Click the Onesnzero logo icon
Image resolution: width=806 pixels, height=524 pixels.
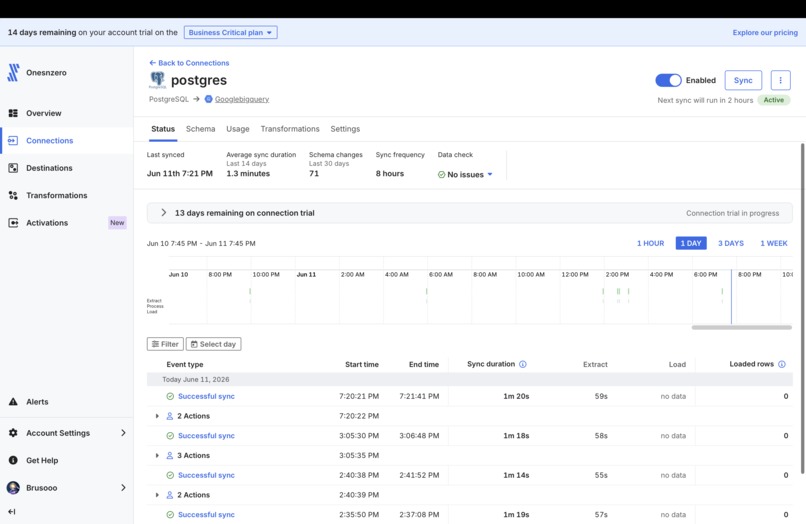coord(14,73)
